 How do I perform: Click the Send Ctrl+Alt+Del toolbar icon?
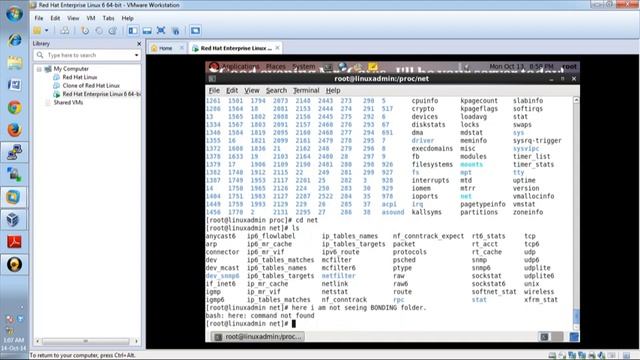[x=64, y=31]
